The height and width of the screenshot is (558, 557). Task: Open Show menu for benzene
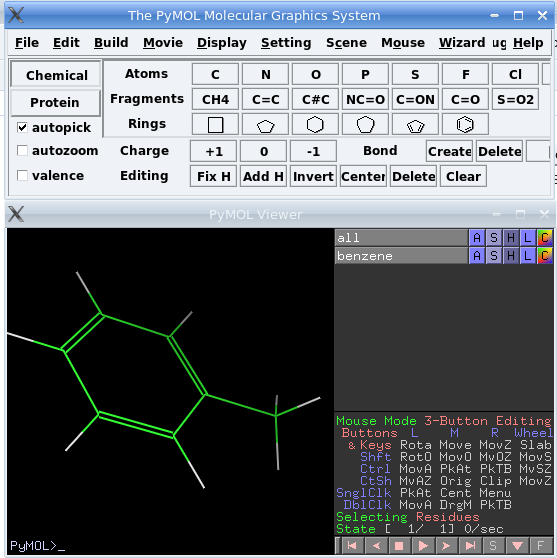(494, 256)
